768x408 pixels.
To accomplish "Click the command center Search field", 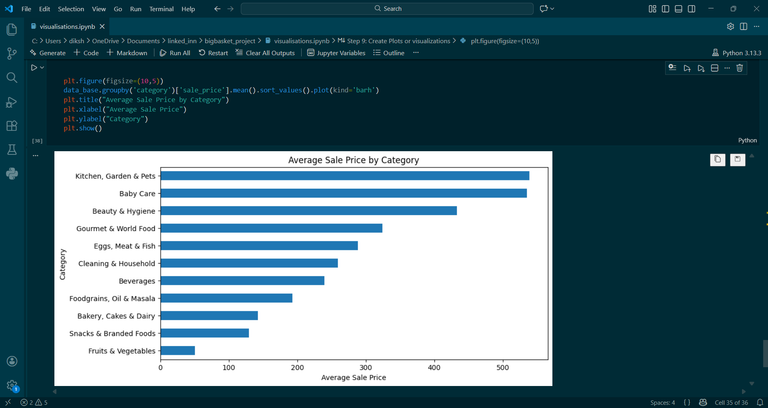I will 387,9.
